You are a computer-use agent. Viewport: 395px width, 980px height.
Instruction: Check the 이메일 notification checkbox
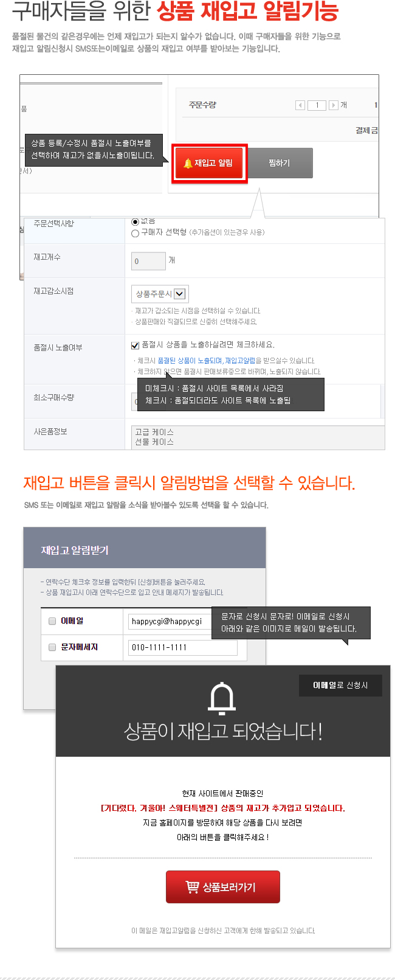(x=52, y=621)
